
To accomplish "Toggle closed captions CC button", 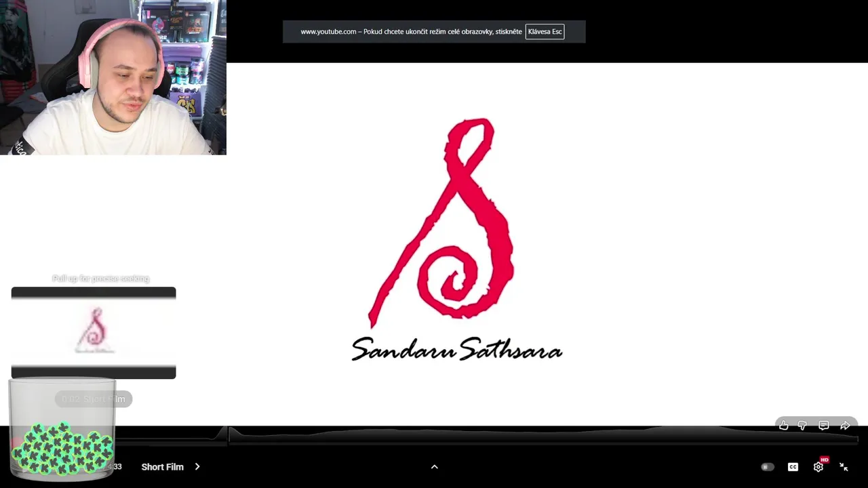I will coord(793,467).
